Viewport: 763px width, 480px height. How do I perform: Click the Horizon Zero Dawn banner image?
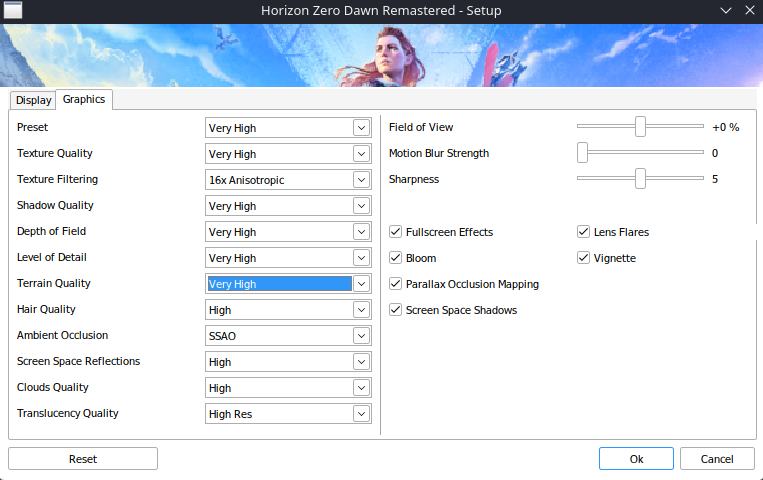click(382, 55)
